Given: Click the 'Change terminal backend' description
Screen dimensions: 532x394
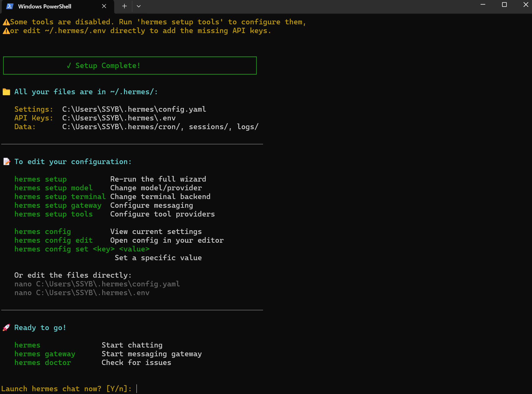Looking at the screenshot, I should tap(160, 197).
